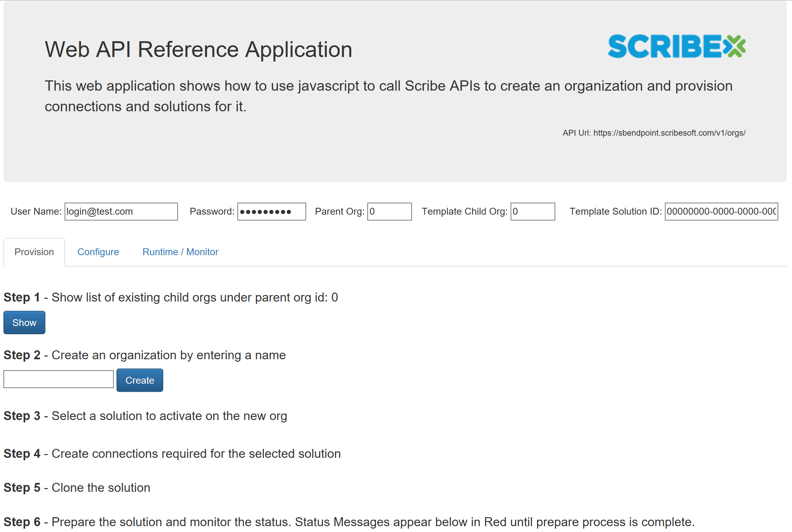This screenshot has height=532, width=792.
Task: Click the Web API Reference Application heading
Action: (x=199, y=49)
